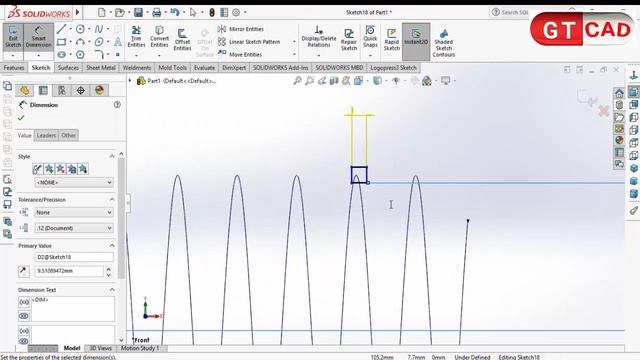The width and height of the screenshot is (640, 360).
Task: Open the Options gear icon
Action: 236,13
